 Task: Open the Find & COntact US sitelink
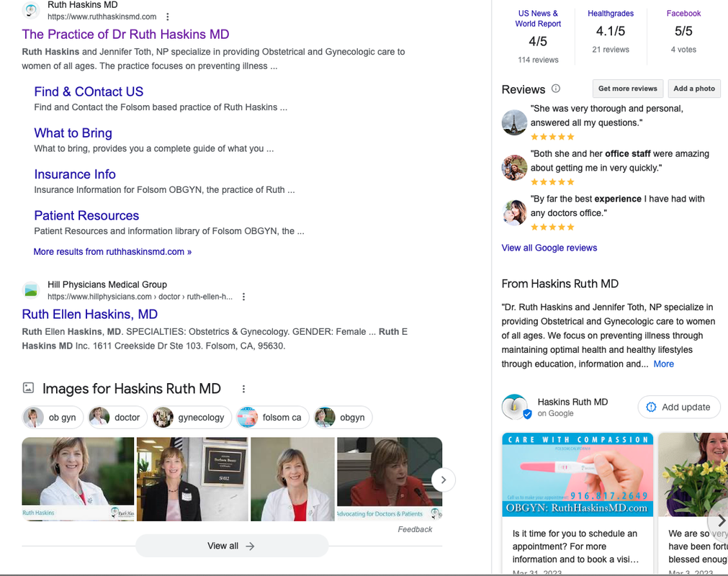89,91
